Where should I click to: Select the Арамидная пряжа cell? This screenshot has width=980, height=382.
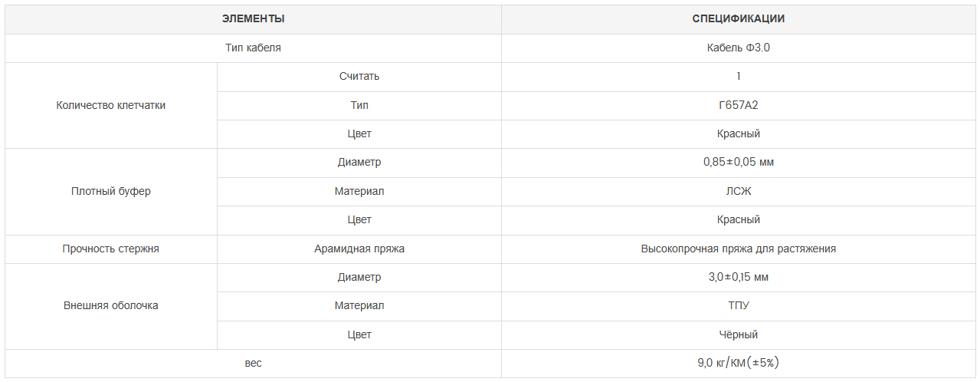[x=359, y=249]
